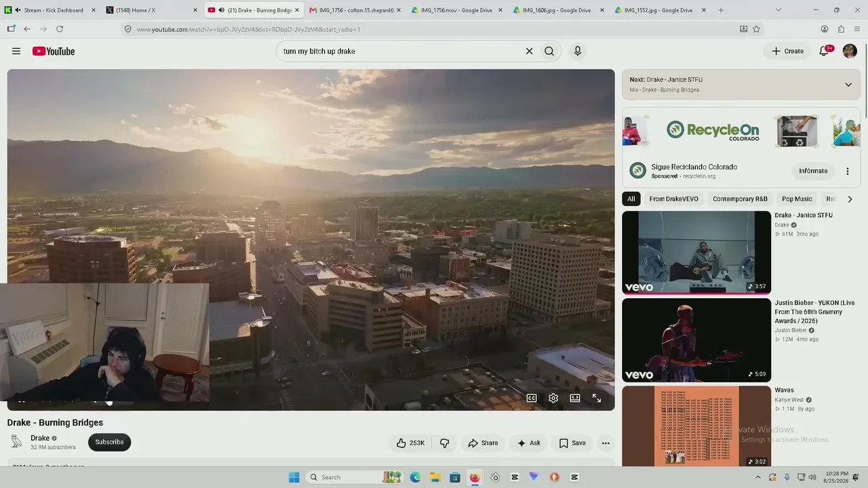Viewport: 868px width, 488px height.
Task: Open the RecycleOn ad options menu
Action: [847, 171]
